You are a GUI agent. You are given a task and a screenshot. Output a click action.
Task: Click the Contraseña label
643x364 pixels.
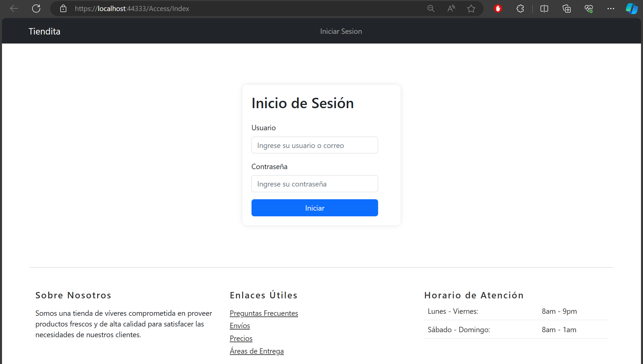pyautogui.click(x=270, y=167)
